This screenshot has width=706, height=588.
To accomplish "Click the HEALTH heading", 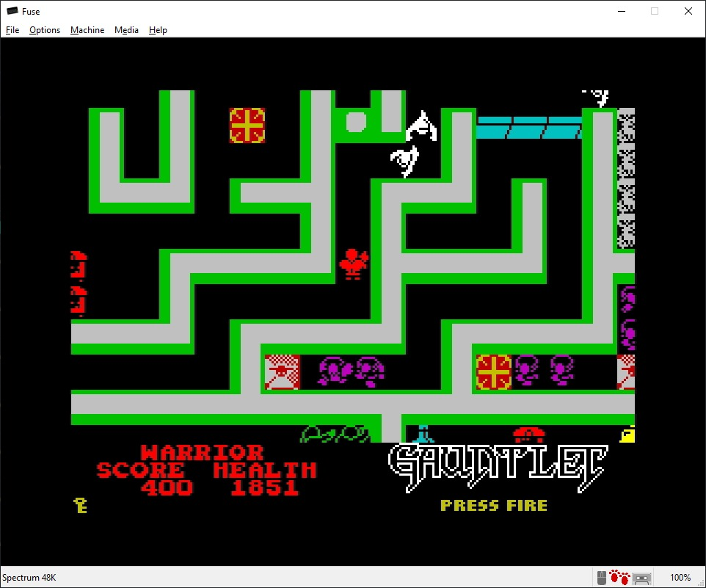I will (265, 470).
